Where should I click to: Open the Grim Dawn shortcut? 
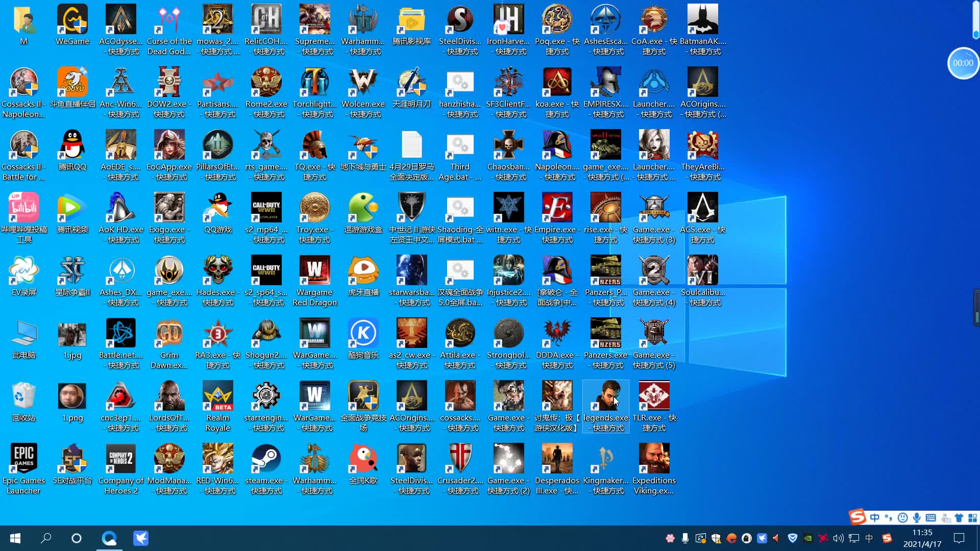click(x=169, y=343)
